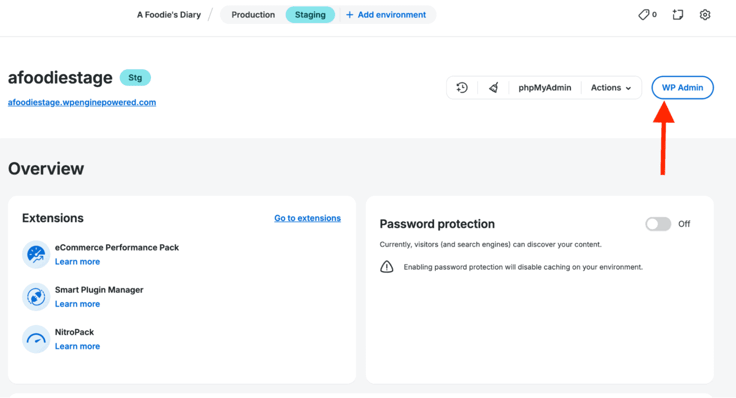The width and height of the screenshot is (736, 398).
Task: Click the caching warning triangle icon
Action: point(386,267)
